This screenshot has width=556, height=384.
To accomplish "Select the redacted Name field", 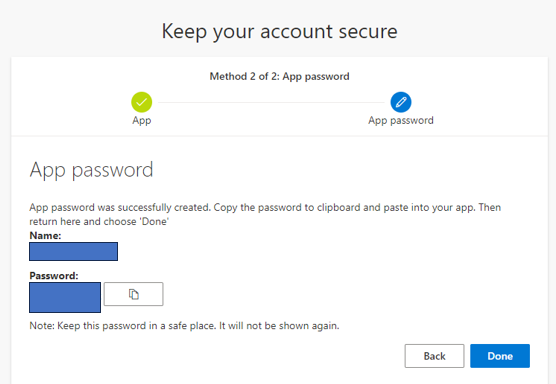I will coord(73,251).
